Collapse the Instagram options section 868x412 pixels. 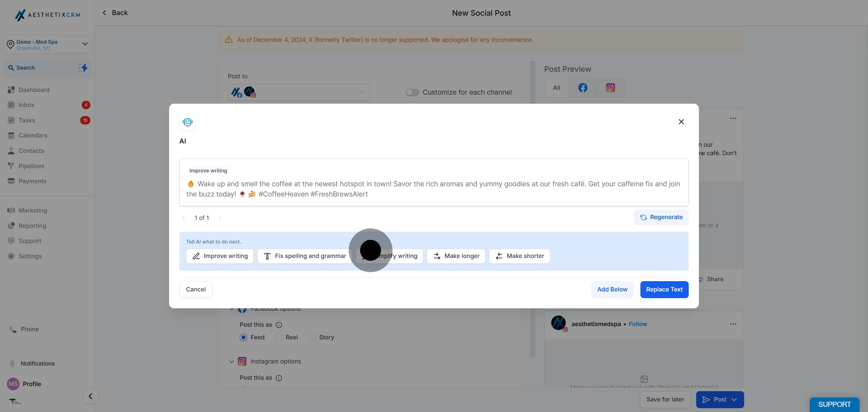tap(231, 362)
